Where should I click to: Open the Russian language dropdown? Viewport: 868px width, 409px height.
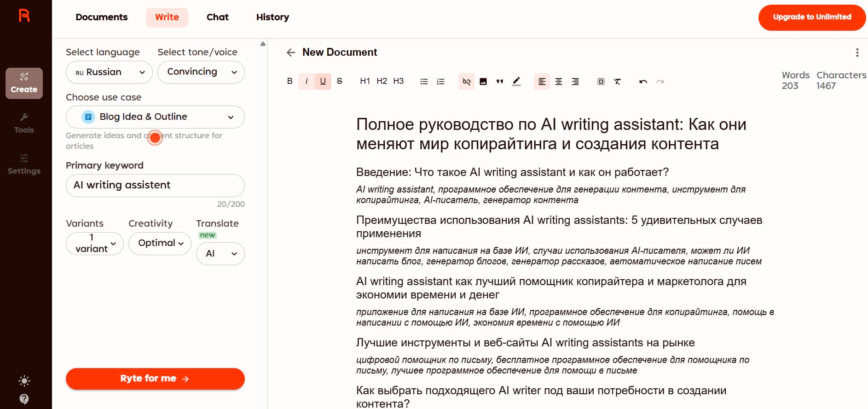coord(109,72)
